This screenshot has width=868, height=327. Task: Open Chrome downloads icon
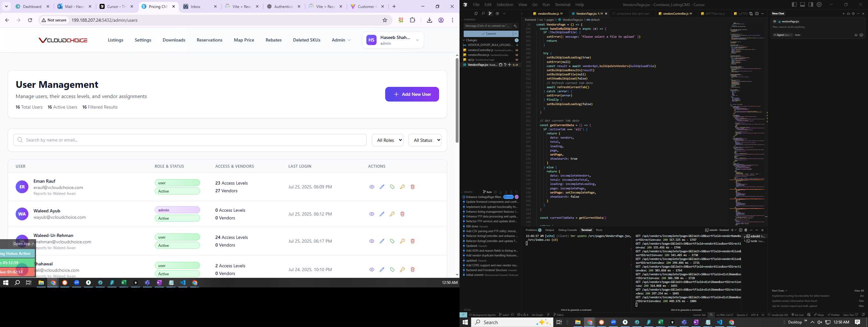pos(429,20)
